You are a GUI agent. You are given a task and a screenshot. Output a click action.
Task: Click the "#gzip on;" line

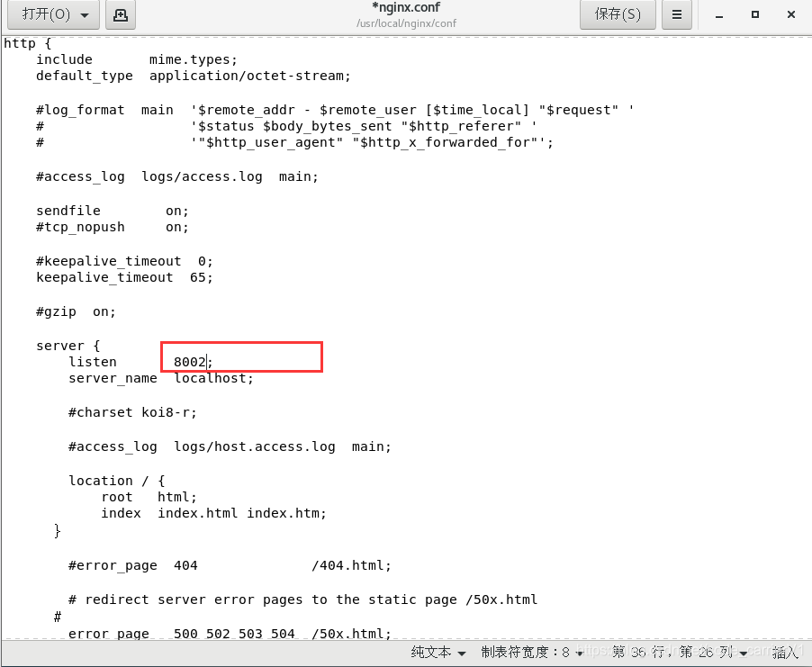[x=77, y=311]
